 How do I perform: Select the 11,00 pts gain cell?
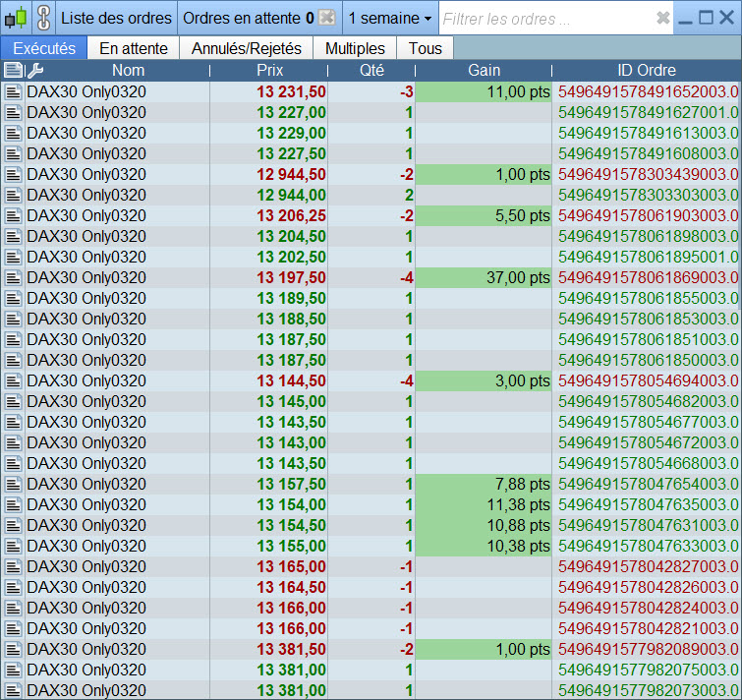[x=484, y=91]
